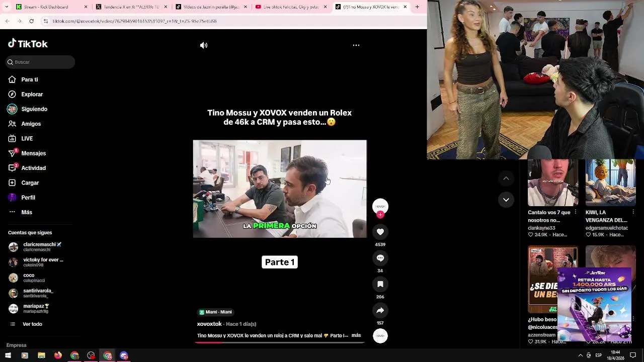Open options for 'Cantalo vos 7' card
This screenshot has width=644, height=362.
click(576, 212)
